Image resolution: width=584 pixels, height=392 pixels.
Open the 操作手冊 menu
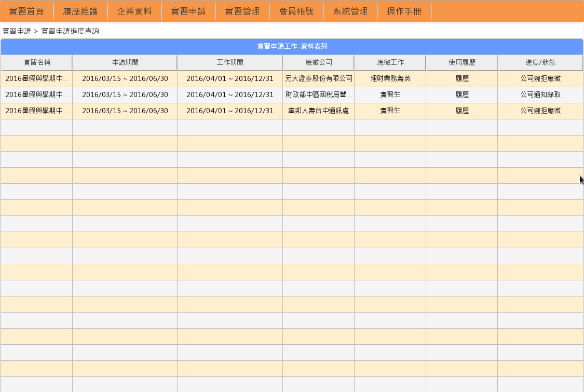point(404,11)
